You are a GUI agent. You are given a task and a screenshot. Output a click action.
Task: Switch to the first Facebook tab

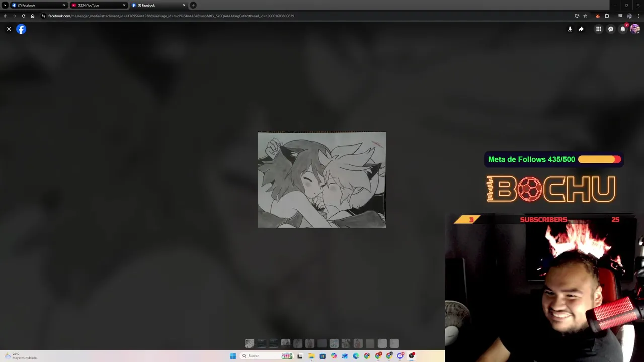click(x=39, y=5)
